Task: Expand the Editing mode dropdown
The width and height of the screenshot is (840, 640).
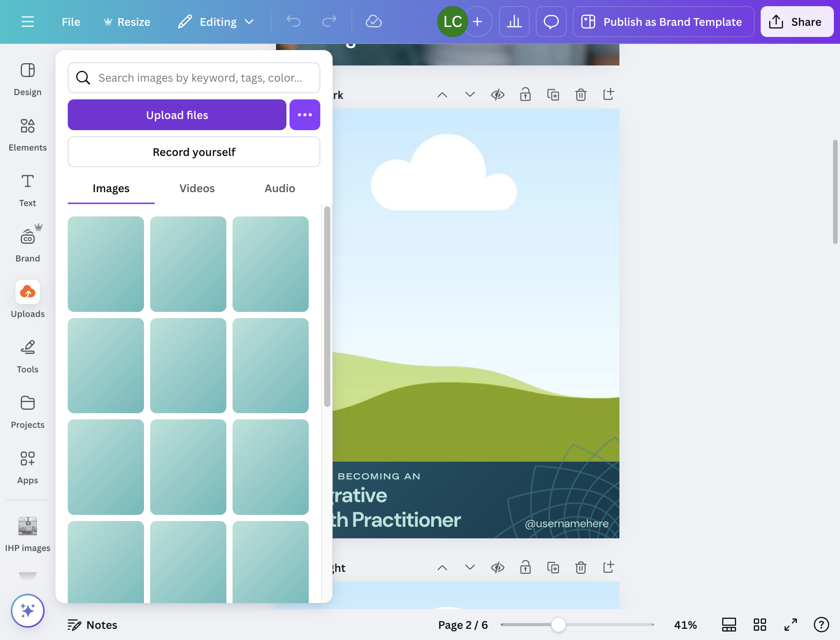Action: [216, 22]
